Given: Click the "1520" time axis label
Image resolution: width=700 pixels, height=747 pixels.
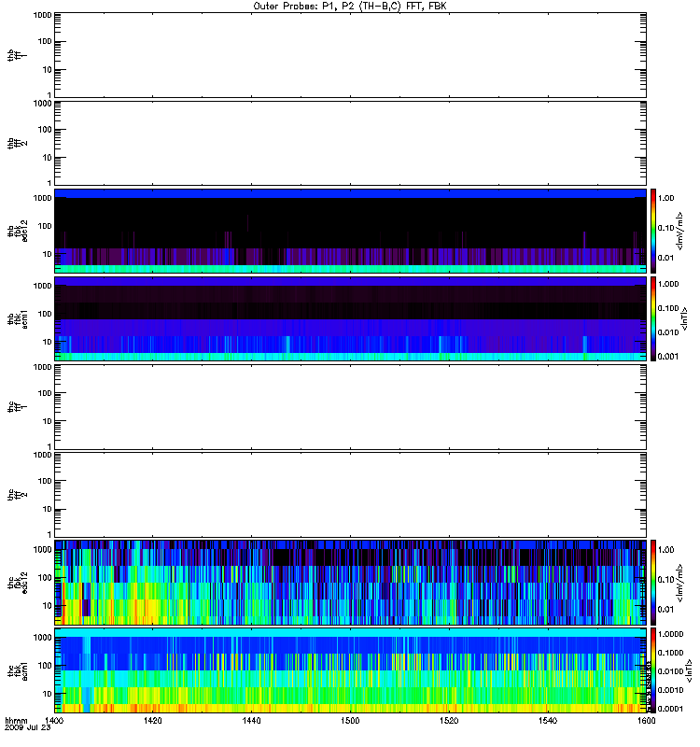Looking at the screenshot, I should [449, 721].
